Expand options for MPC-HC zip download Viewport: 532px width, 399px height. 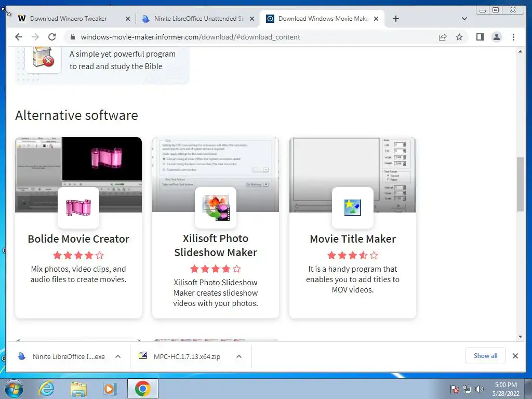[x=239, y=356]
